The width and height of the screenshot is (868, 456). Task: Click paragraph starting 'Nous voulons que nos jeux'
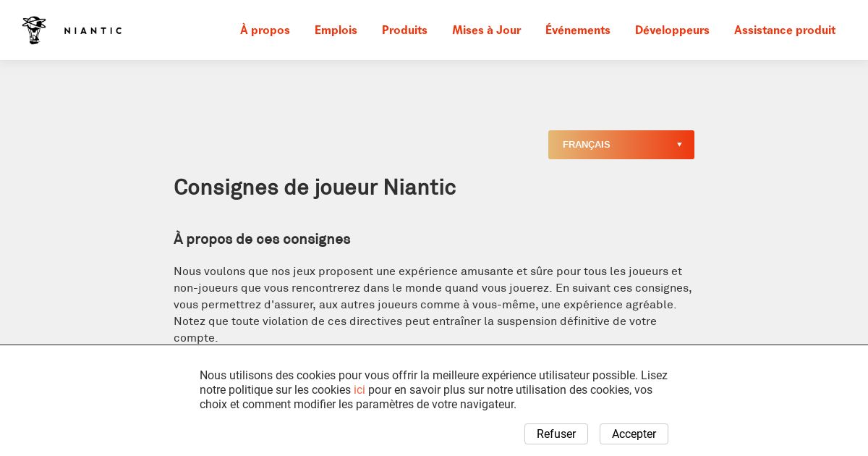433,305
